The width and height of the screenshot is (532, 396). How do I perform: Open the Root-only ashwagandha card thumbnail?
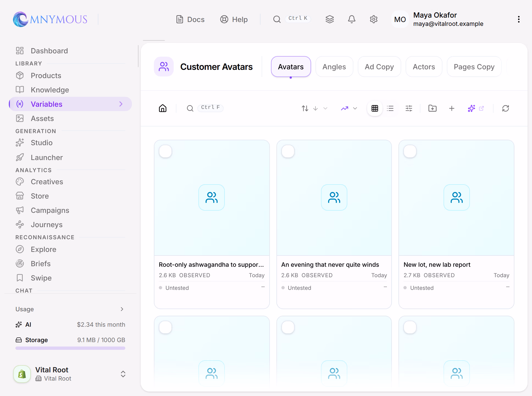[x=212, y=198]
